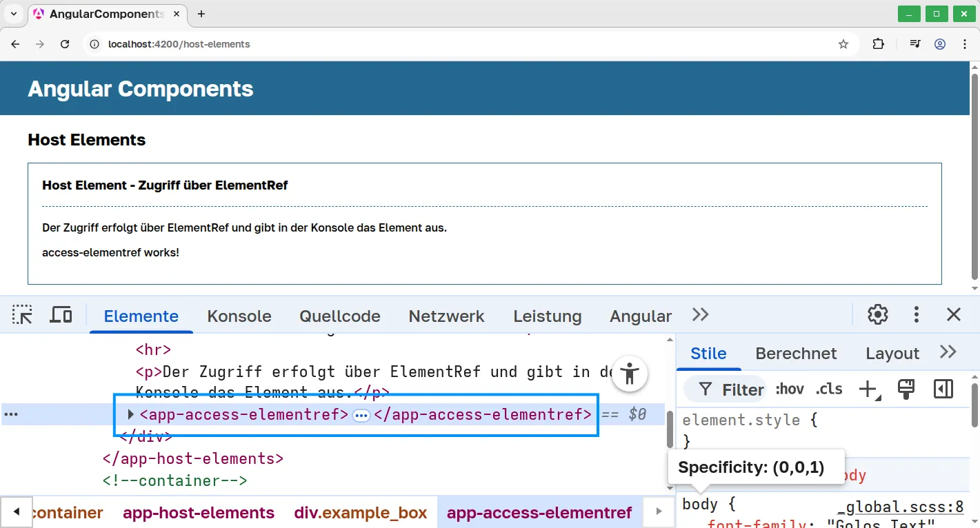980x528 pixels.
Task: Toggle the device toolbar icon
Action: (61, 315)
